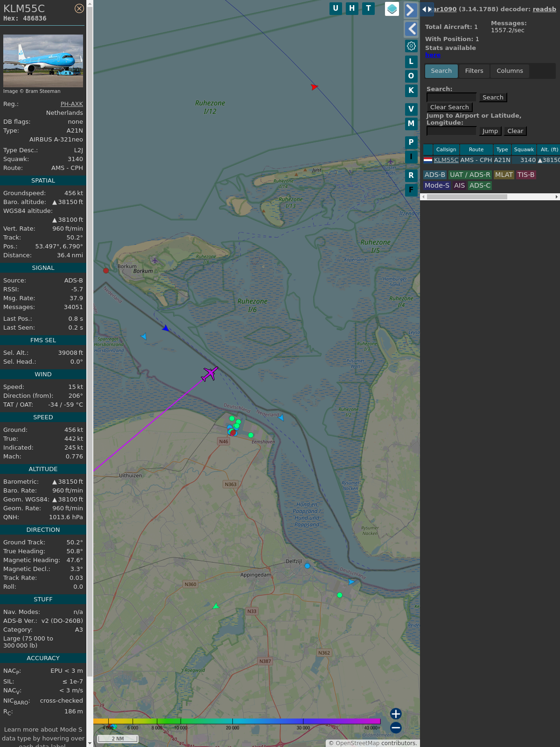Open the OpenStreetMap attribution link
The height and width of the screenshot is (747, 560).
coord(357,743)
